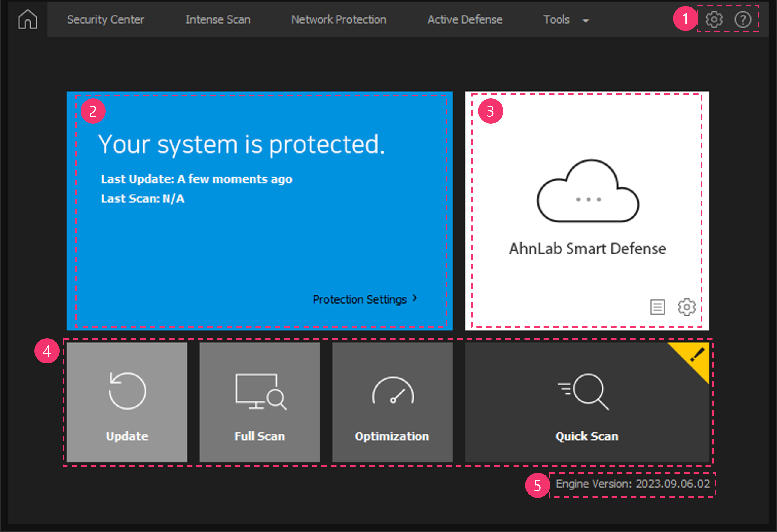Viewport: 777px width, 532px height.
Task: Start Quick Scan tile
Action: tap(587, 402)
